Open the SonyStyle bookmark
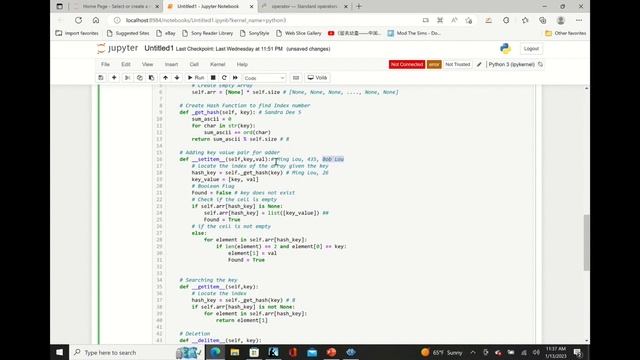 254,33
